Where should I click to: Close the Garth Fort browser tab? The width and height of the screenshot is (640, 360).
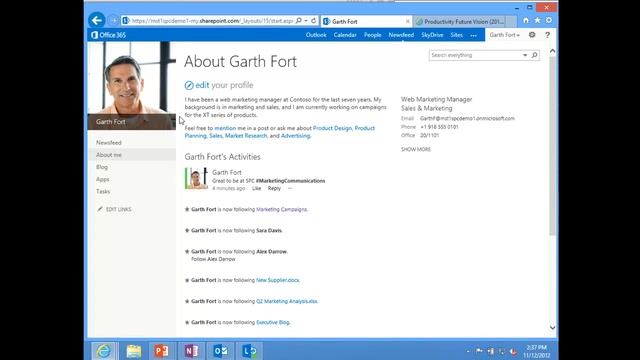[408, 21]
